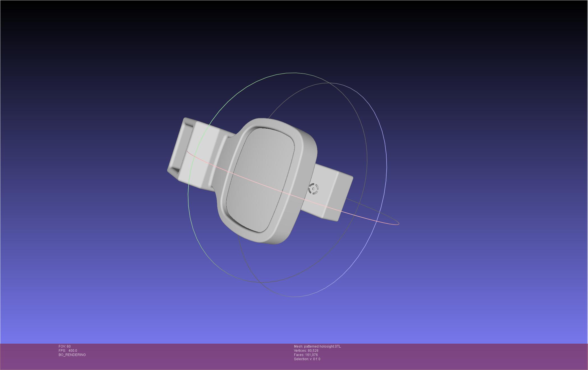Click the hollow rear bracket of the model
Viewport: 588px width, 370px height.
click(x=180, y=147)
